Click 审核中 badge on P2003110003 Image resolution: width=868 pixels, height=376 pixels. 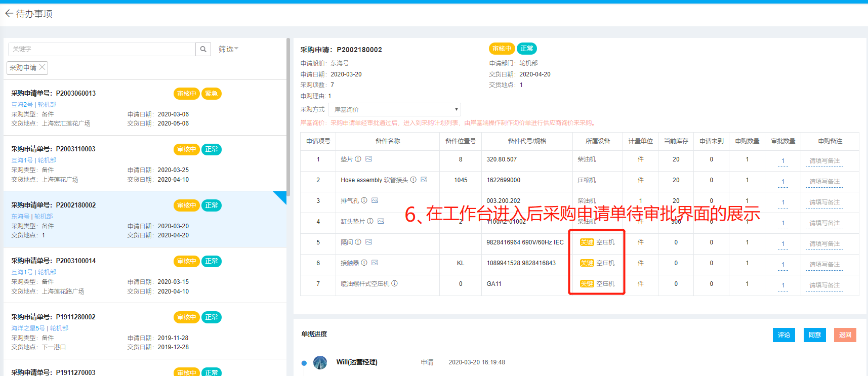click(187, 149)
